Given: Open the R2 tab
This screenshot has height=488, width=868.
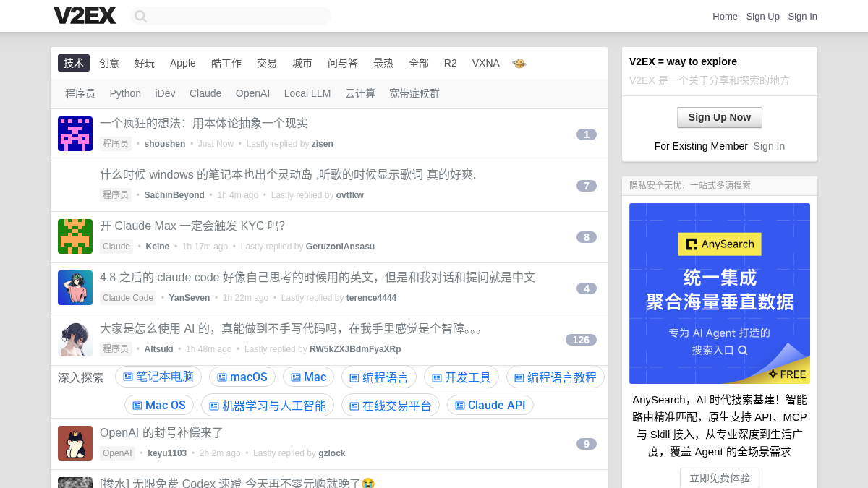Looking at the screenshot, I should (x=451, y=63).
